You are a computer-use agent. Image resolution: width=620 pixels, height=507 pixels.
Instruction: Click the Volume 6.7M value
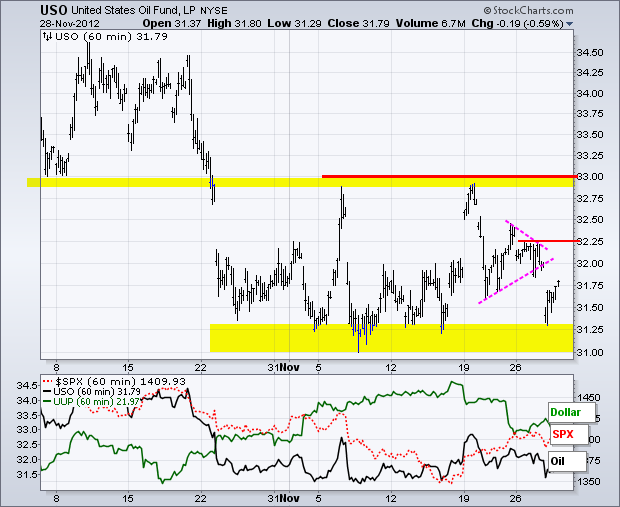431,24
